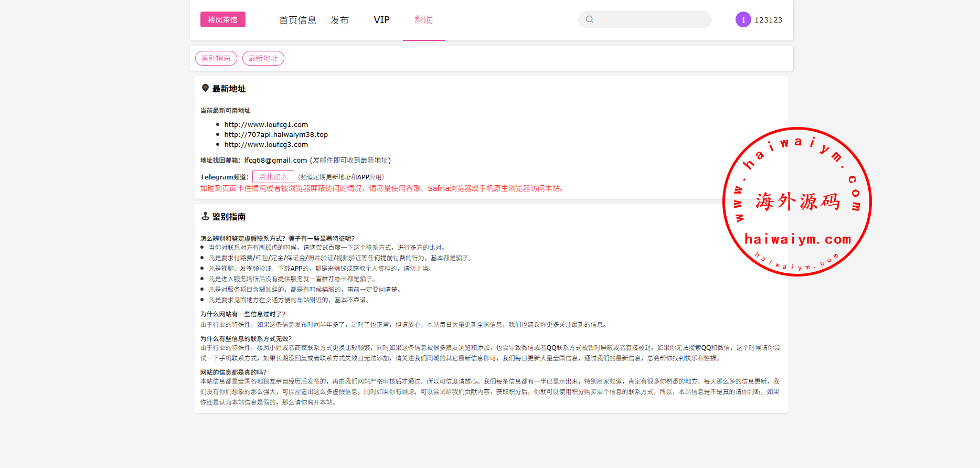Click the location pin icon beside 最新地址
The height and width of the screenshot is (468, 980).
(205, 88)
